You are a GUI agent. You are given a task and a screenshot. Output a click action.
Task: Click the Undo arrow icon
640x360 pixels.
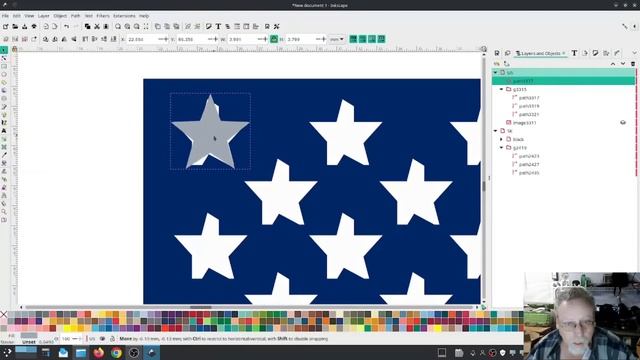tap(67, 27)
